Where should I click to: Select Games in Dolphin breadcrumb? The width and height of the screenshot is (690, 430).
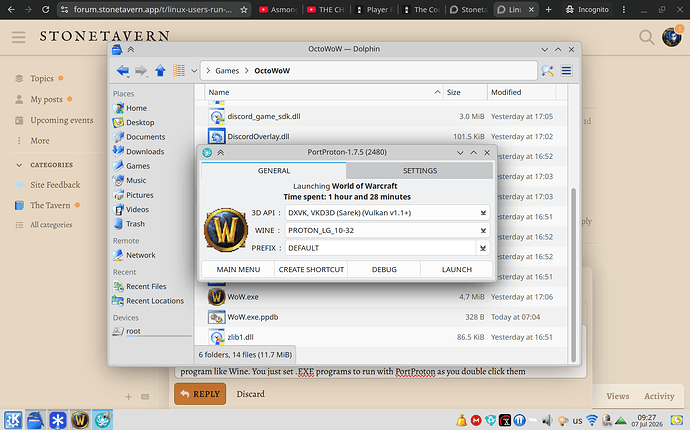(x=227, y=71)
